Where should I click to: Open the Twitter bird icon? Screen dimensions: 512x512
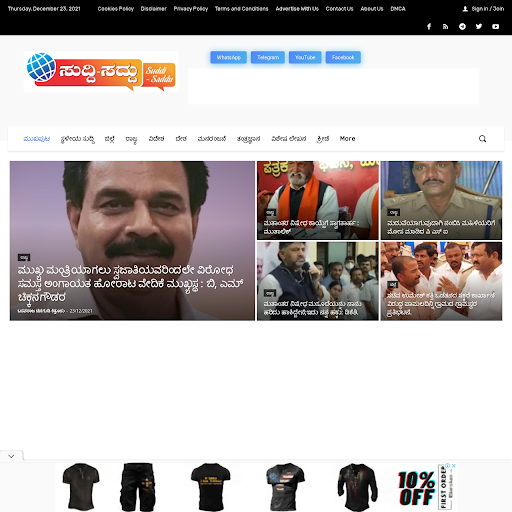pyautogui.click(x=479, y=26)
